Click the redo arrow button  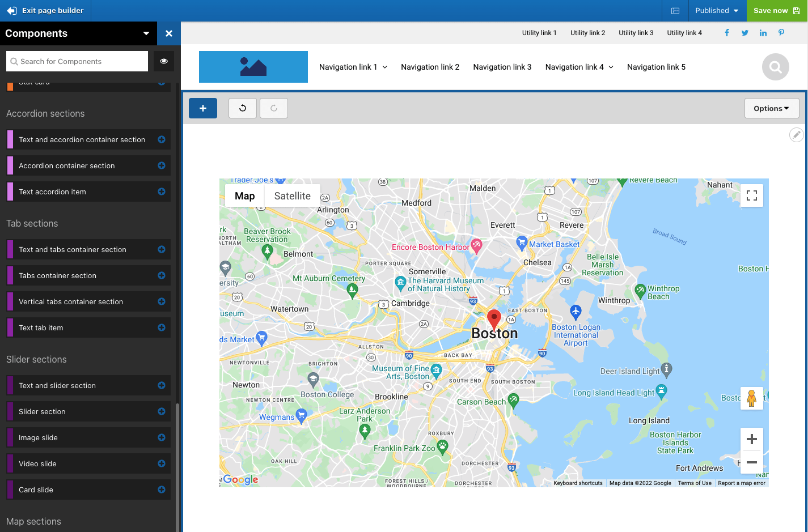point(274,108)
